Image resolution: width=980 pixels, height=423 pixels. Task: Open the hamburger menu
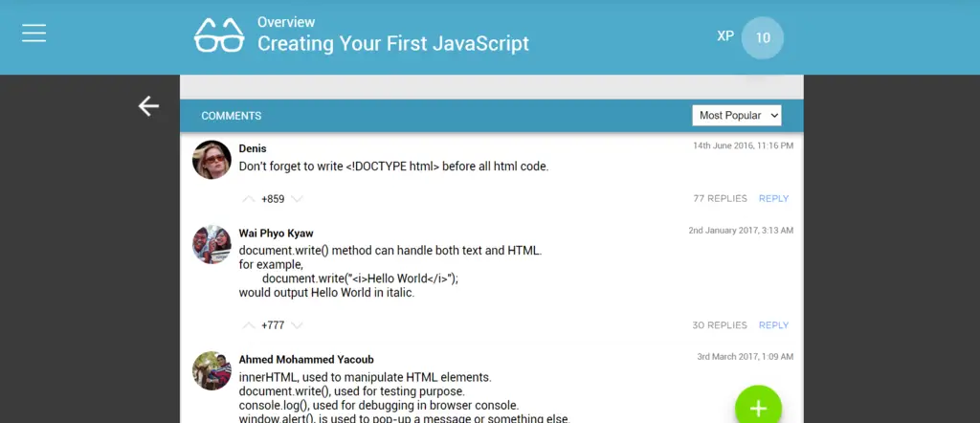click(33, 33)
